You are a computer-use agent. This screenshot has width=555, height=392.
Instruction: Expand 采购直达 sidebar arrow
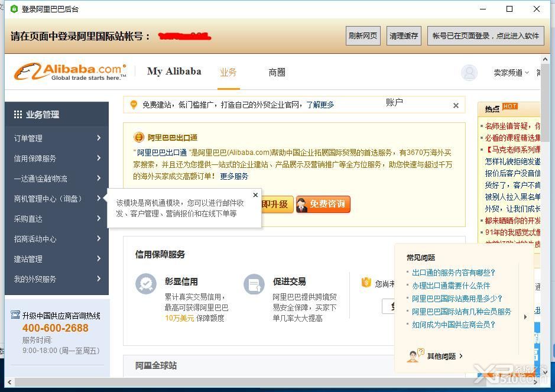click(99, 219)
